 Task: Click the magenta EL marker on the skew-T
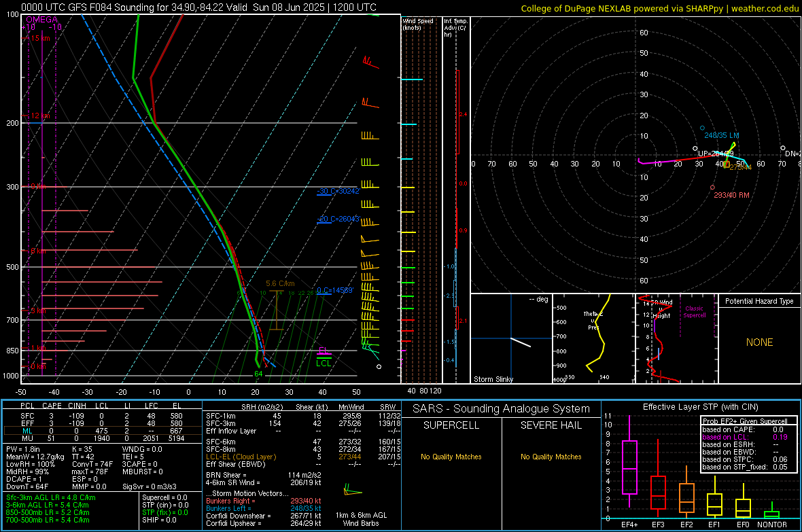point(324,351)
